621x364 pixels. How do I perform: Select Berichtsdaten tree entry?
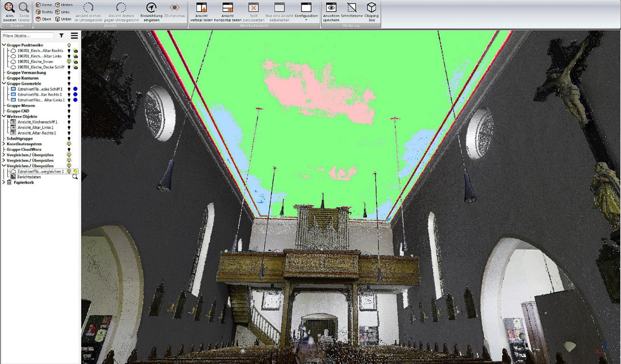(29, 177)
